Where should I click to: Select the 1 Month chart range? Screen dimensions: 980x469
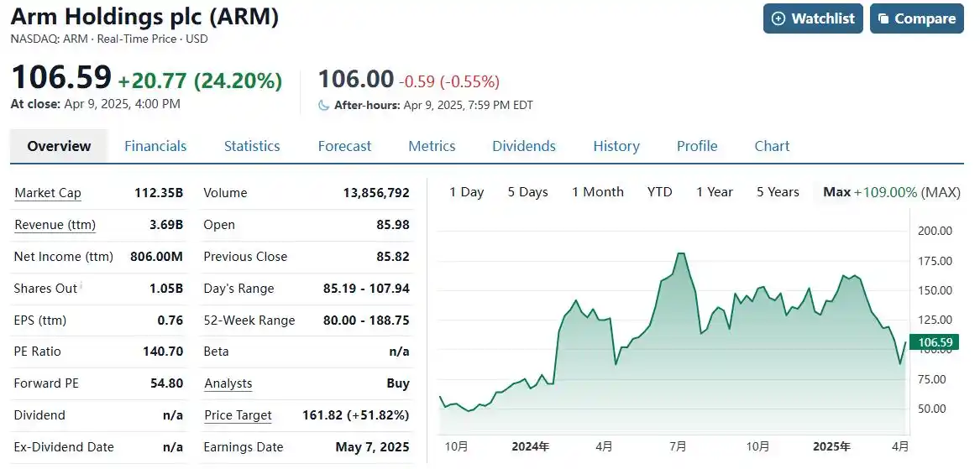598,192
